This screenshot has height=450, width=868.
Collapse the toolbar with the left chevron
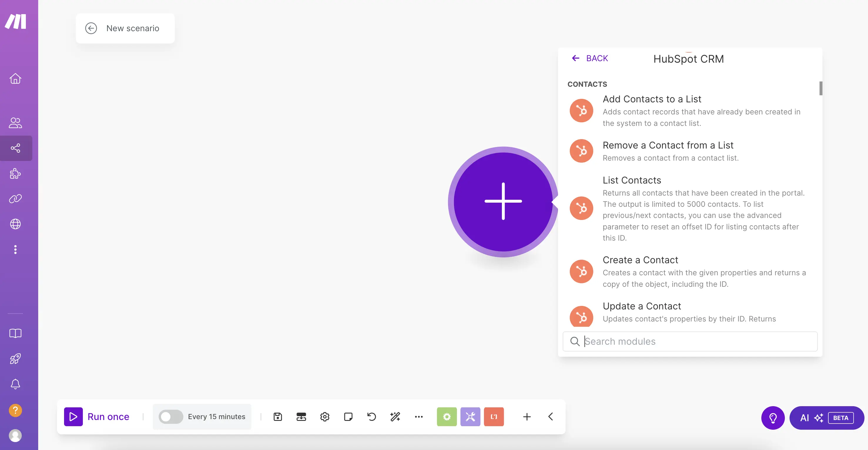(551, 416)
